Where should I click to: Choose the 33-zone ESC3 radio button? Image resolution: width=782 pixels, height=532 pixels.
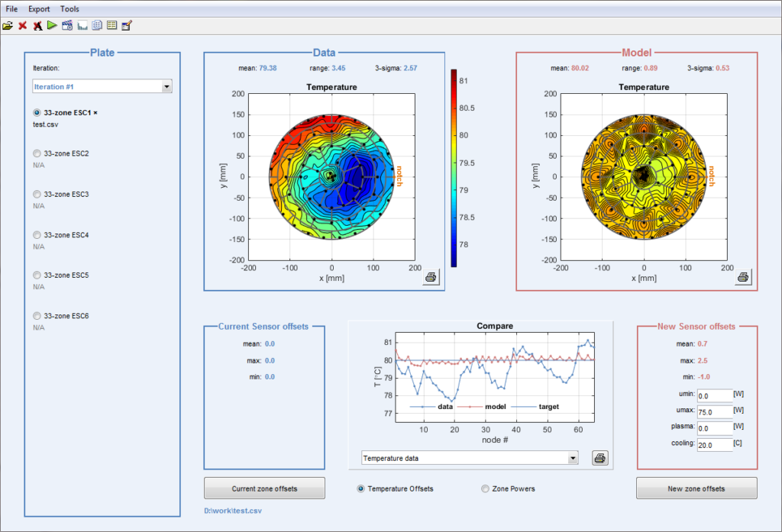pyautogui.click(x=37, y=195)
